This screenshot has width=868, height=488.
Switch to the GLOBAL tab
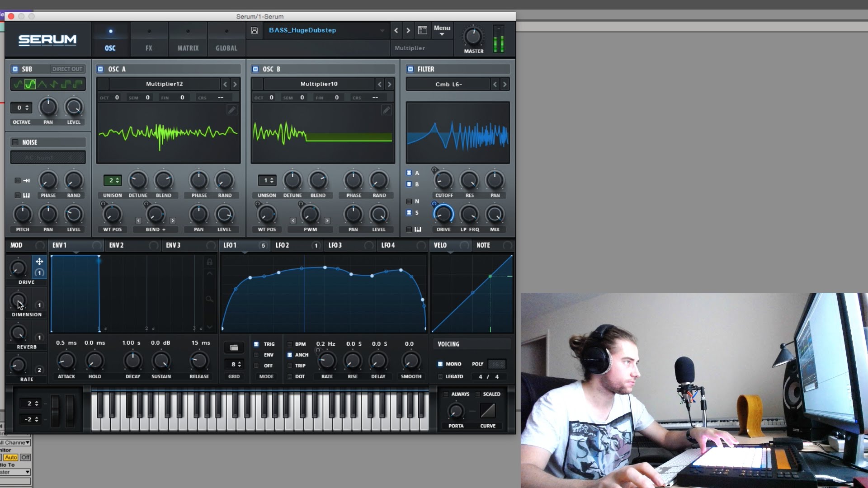click(x=226, y=39)
